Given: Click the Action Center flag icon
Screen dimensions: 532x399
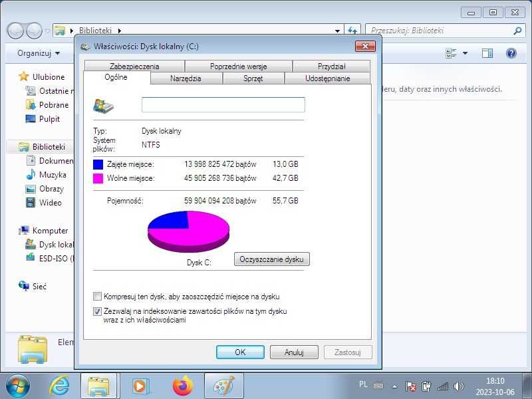Looking at the screenshot, I should coord(411,386).
